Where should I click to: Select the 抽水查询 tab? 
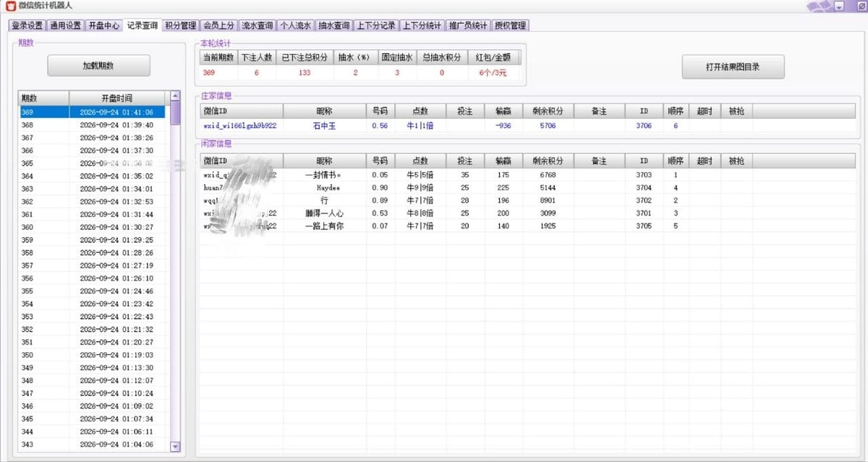click(x=333, y=25)
